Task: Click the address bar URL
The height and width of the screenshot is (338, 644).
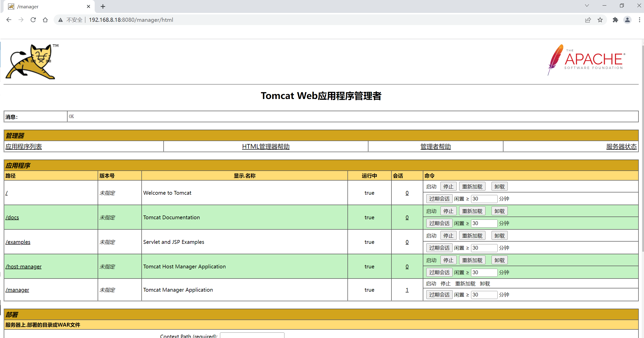Action: (131, 20)
